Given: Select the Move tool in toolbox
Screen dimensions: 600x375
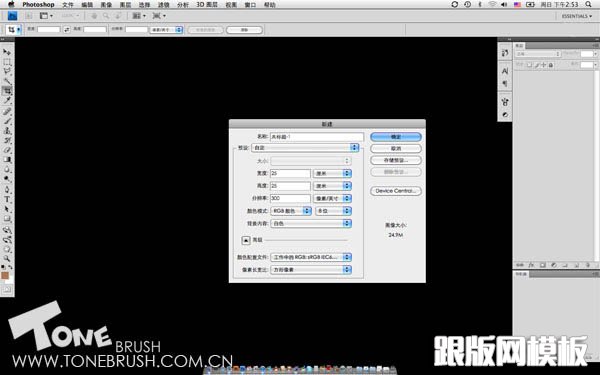Looking at the screenshot, I should (7, 52).
